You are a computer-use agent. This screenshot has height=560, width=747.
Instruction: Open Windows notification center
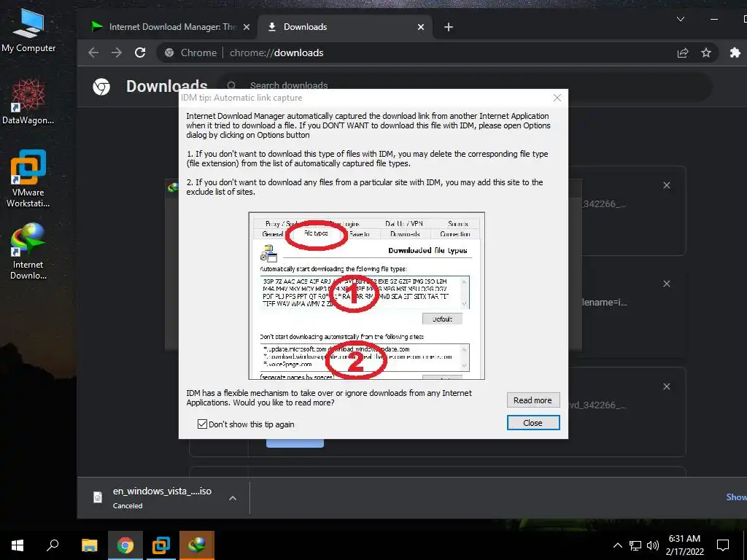click(x=723, y=545)
